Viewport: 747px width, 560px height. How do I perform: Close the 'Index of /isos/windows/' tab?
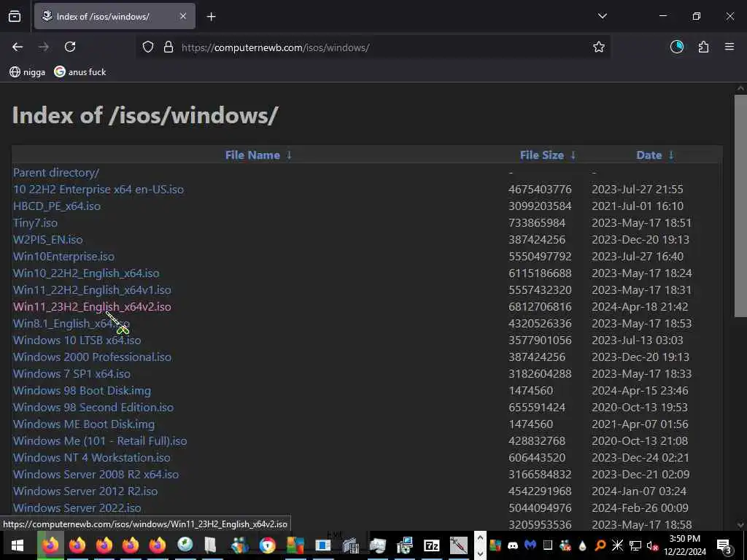click(x=183, y=16)
